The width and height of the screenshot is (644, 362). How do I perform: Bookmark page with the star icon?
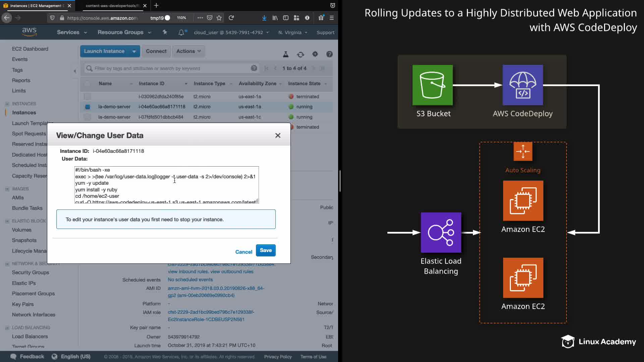click(219, 18)
